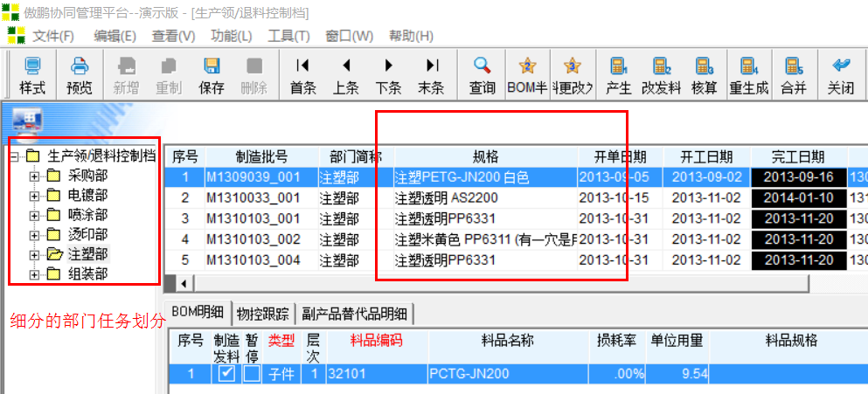Click the 关闭 close toolbar button
The width and height of the screenshot is (868, 394).
pyautogui.click(x=841, y=66)
